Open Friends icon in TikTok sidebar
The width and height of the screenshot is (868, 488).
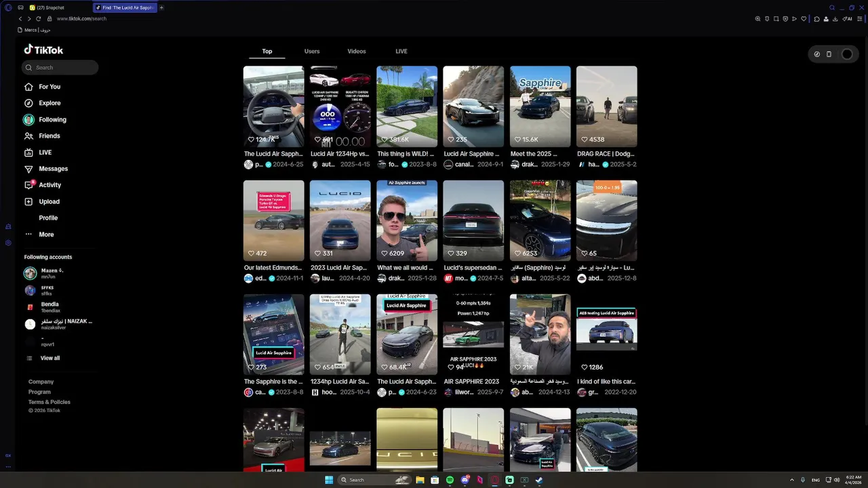tap(28, 136)
